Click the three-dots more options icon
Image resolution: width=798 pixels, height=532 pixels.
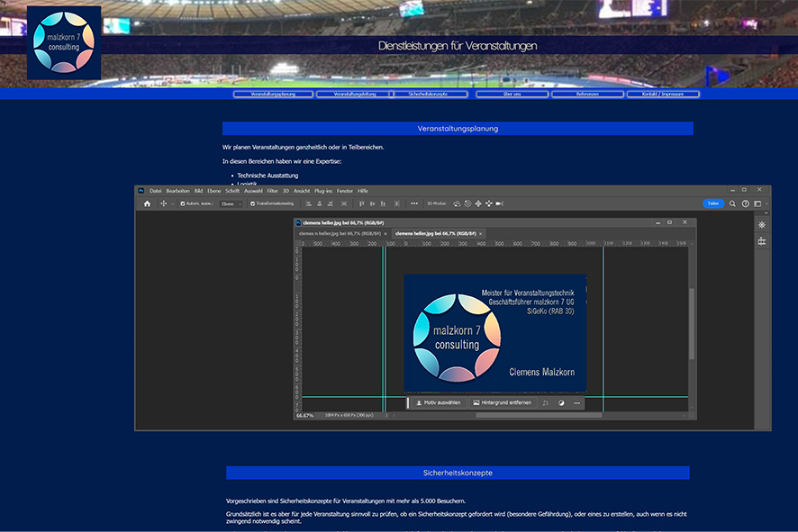click(414, 203)
